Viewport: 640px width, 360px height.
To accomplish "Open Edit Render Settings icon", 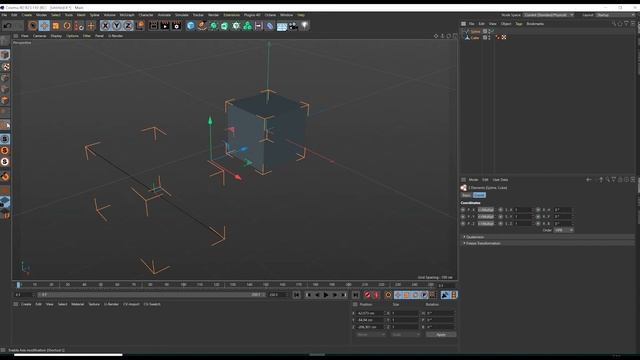I will click(176, 26).
